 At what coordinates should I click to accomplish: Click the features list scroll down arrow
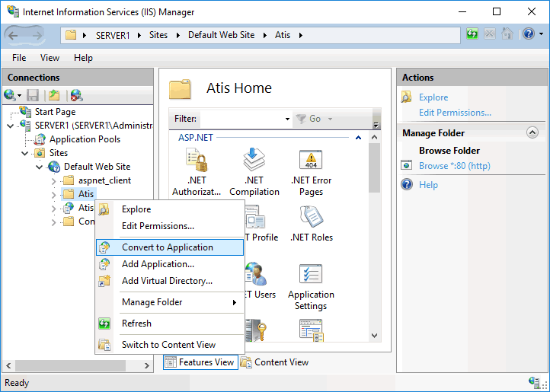point(374,336)
